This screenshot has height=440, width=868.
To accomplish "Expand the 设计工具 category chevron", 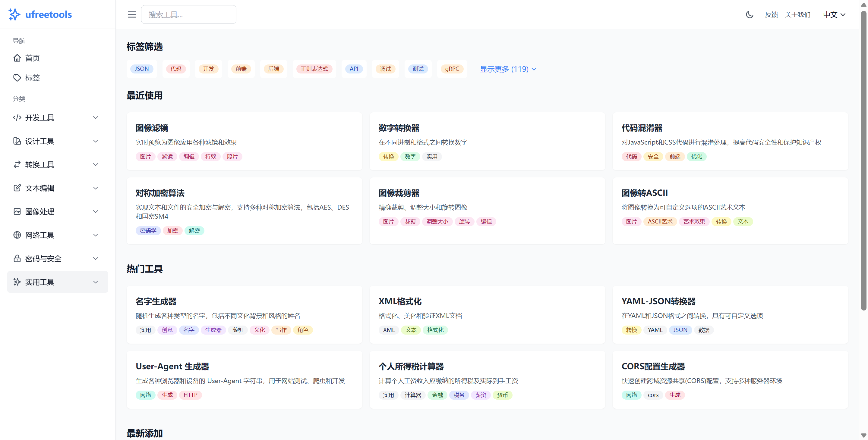I will click(x=96, y=141).
